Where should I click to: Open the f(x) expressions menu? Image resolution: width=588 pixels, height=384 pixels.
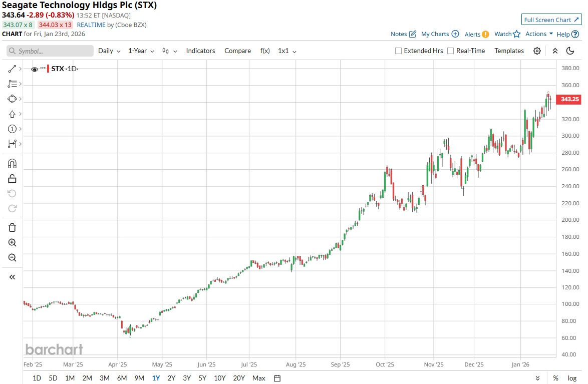[265, 51]
